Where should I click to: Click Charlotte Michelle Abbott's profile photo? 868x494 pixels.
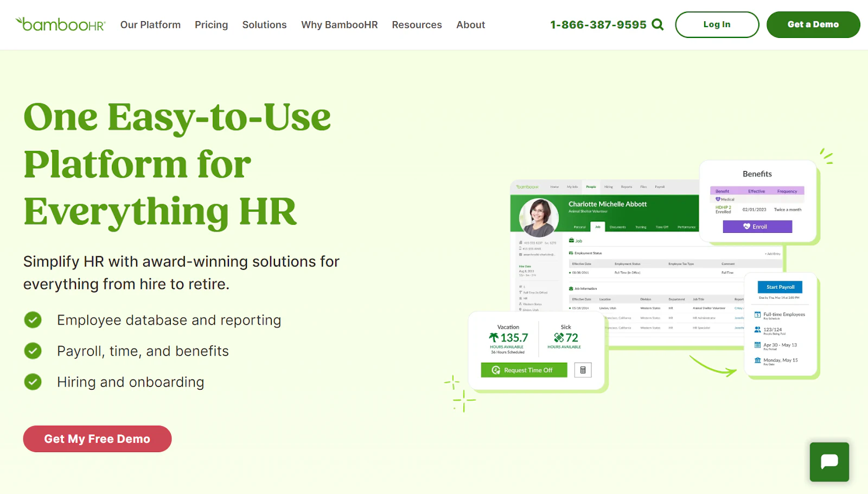539,218
